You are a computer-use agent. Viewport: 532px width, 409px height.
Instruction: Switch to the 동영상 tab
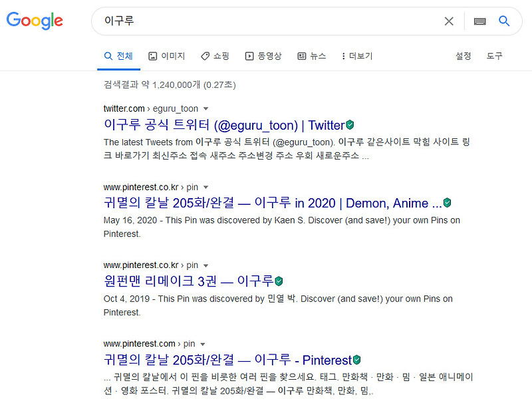[263, 56]
